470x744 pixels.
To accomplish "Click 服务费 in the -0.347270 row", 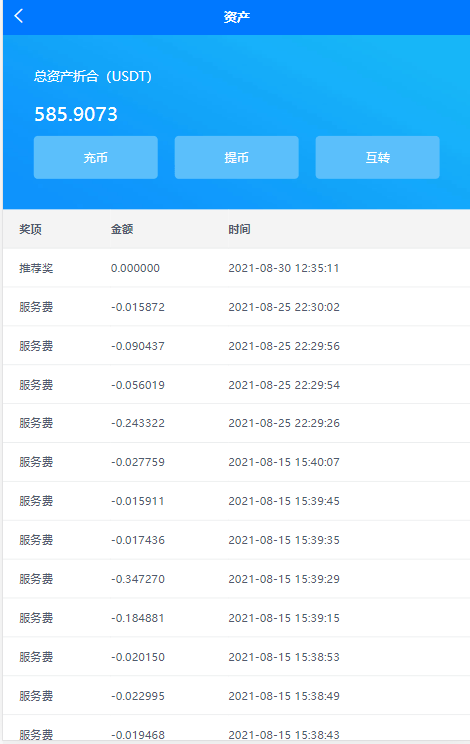I will [x=36, y=579].
